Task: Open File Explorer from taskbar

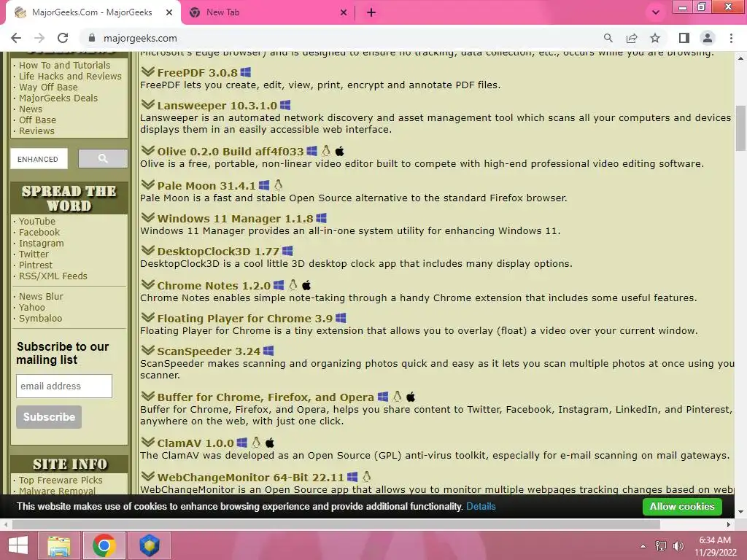Action: tap(59, 545)
